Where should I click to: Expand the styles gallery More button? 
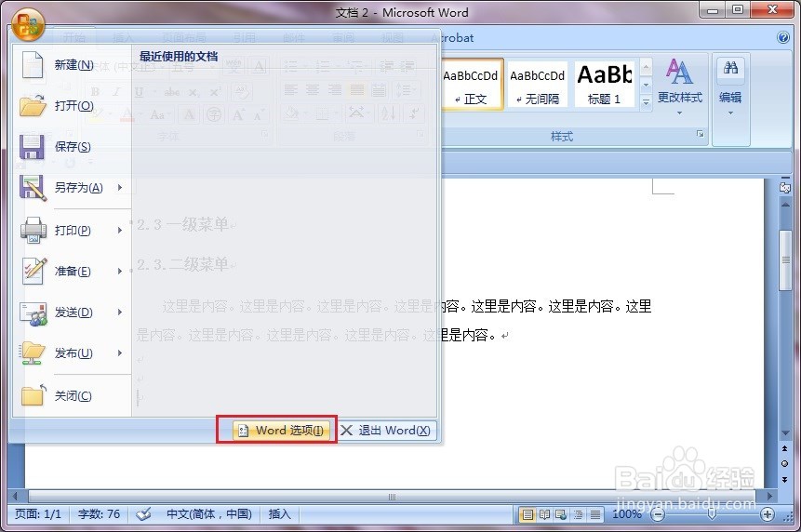click(646, 101)
